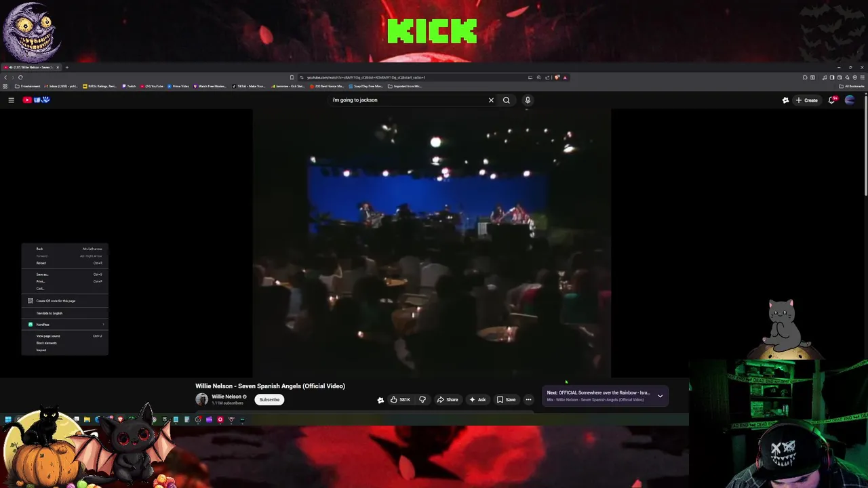
Task: Open the Twitch bookmark
Action: pos(129,86)
